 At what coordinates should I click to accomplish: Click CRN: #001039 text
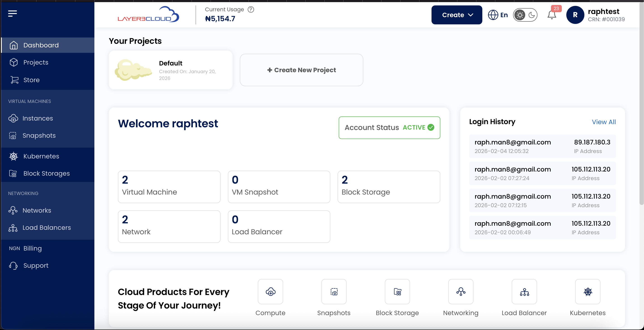606,19
